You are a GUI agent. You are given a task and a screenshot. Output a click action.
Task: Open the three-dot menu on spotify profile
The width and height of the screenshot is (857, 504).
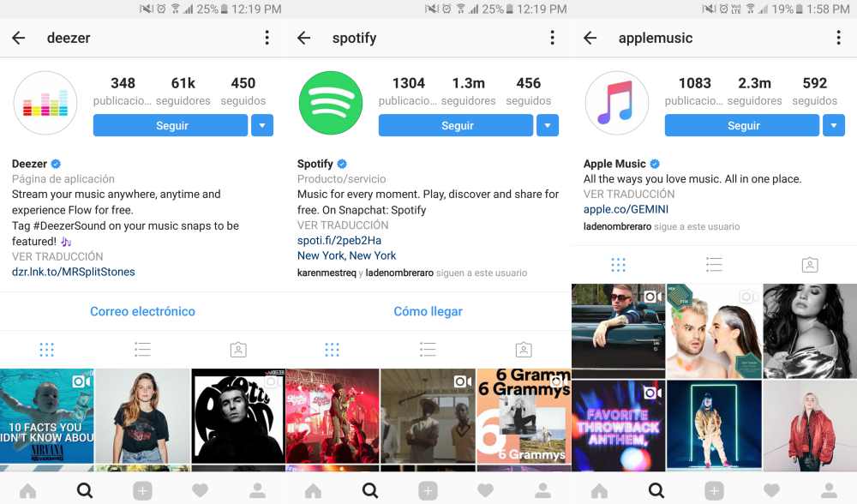(553, 38)
